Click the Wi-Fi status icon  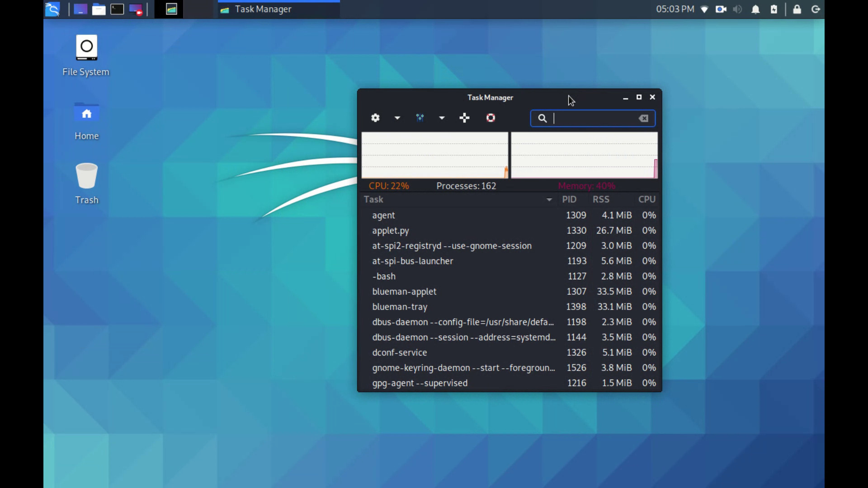[705, 9]
